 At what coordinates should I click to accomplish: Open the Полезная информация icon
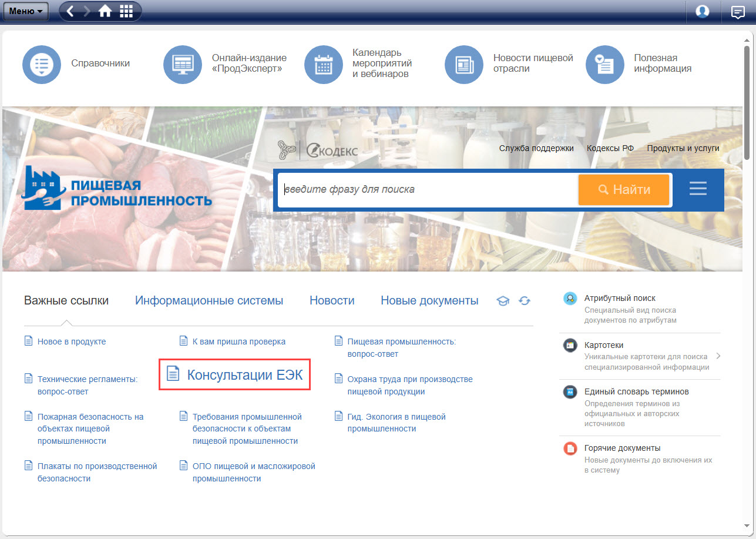coord(605,64)
